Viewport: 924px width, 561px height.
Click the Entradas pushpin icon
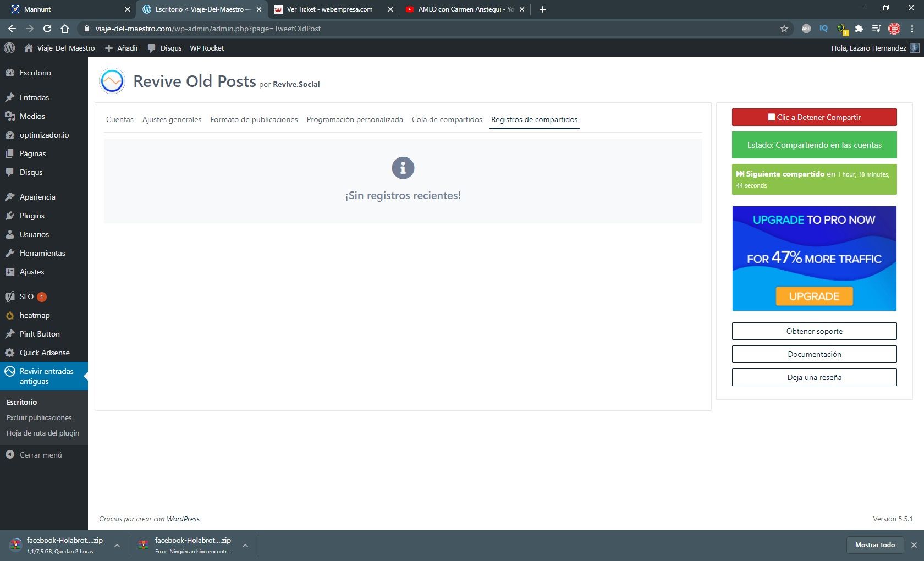point(9,97)
